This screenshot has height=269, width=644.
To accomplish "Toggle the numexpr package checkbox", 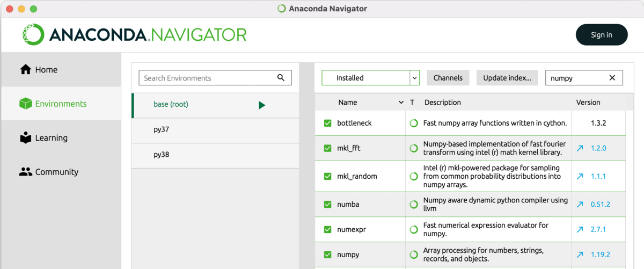I will 328,229.
